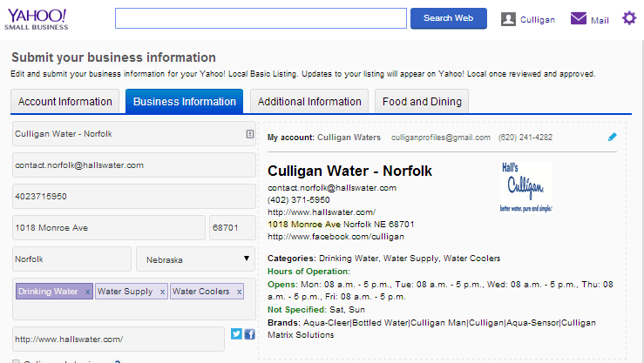Switch to the Account Information tab
This screenshot has height=363, width=644.
click(64, 101)
